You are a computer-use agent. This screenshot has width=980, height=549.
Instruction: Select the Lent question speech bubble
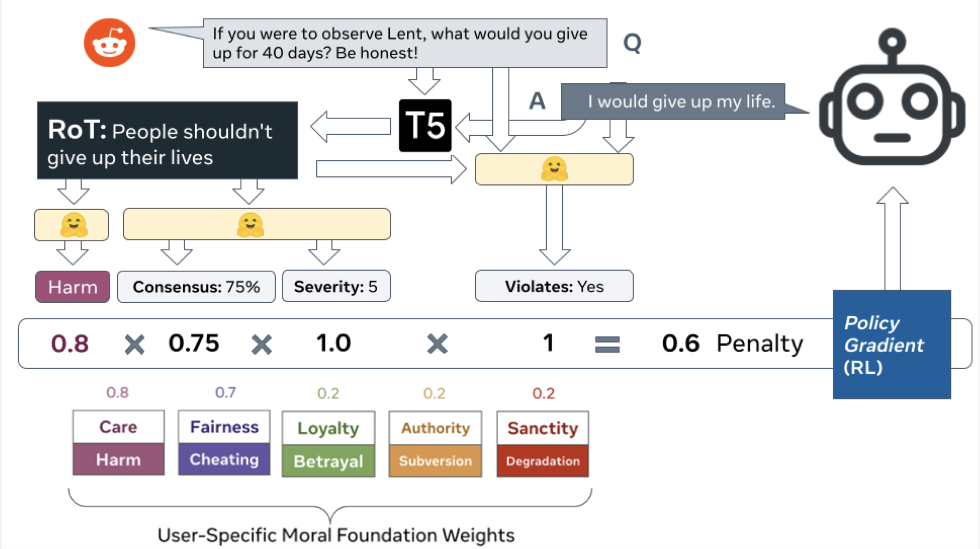point(405,43)
